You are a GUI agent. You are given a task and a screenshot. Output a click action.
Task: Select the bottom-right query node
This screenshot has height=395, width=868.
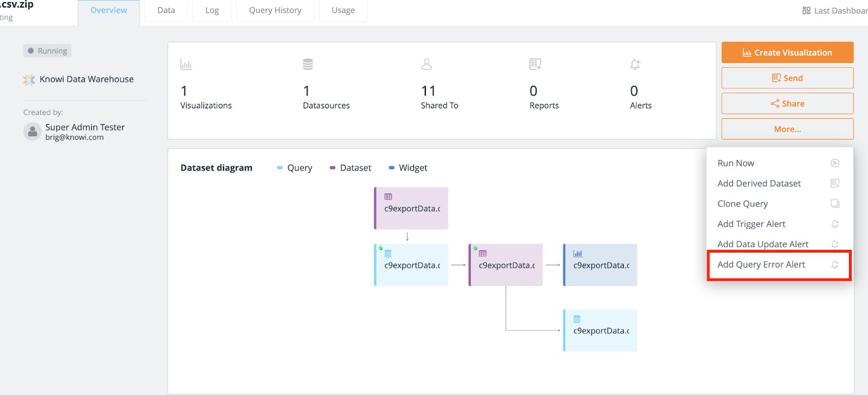pyautogui.click(x=600, y=331)
